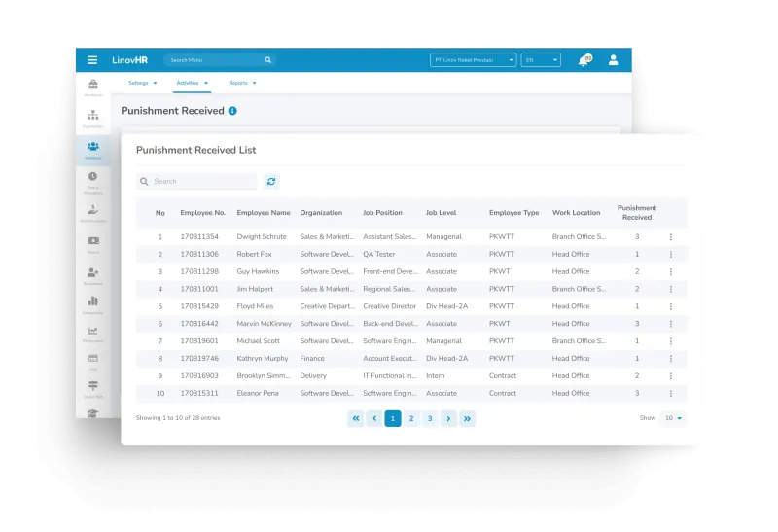Open Loan card sidebar icon

(x=92, y=358)
